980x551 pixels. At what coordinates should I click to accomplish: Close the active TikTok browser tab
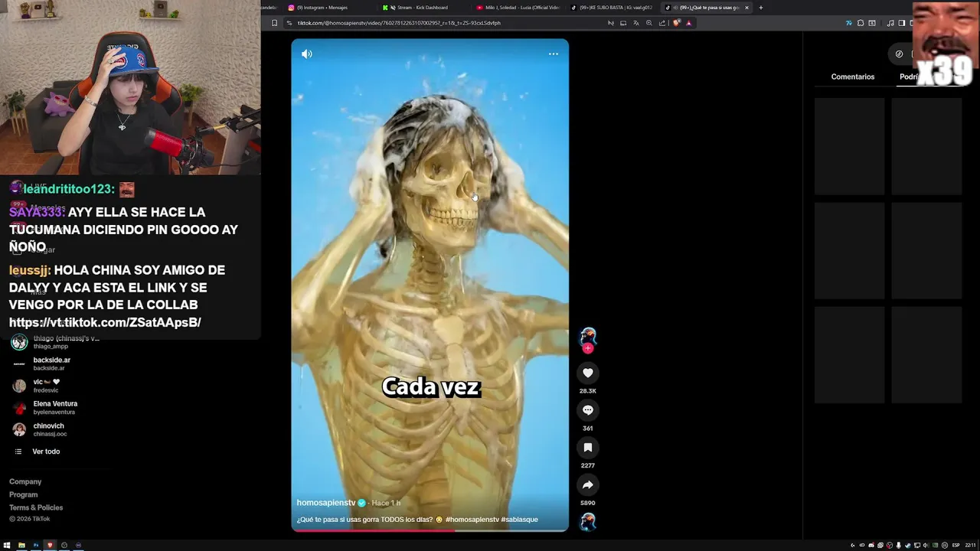coord(747,8)
